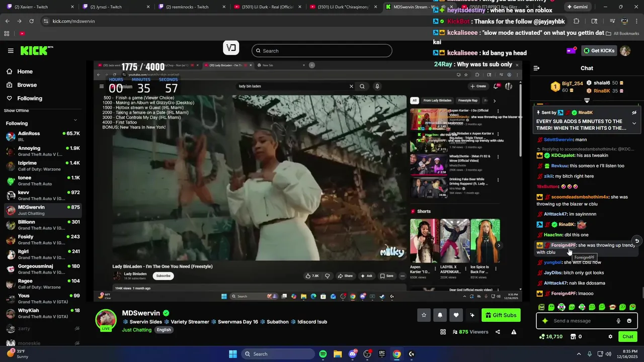Open Chrome apps grid shortcut
This screenshot has height=362, width=644.
coord(7,34)
